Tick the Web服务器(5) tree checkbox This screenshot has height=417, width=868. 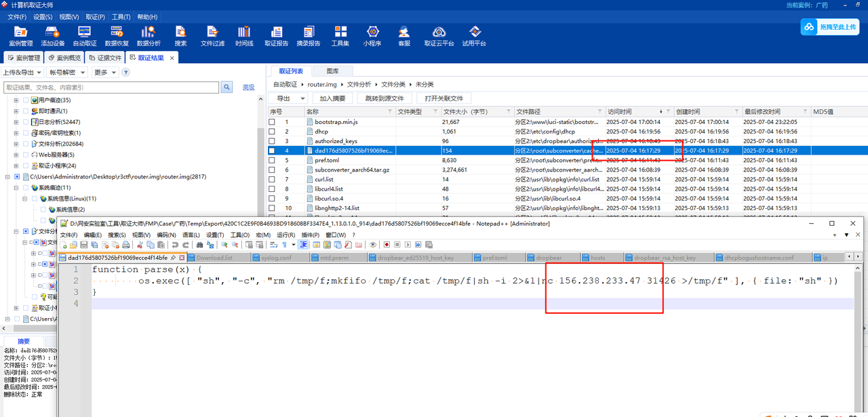coord(26,155)
